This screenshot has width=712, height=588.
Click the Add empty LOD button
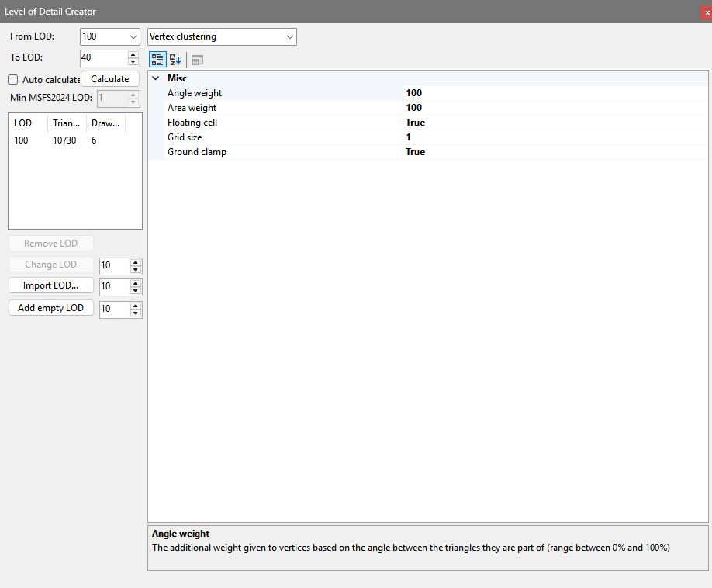[51, 308]
